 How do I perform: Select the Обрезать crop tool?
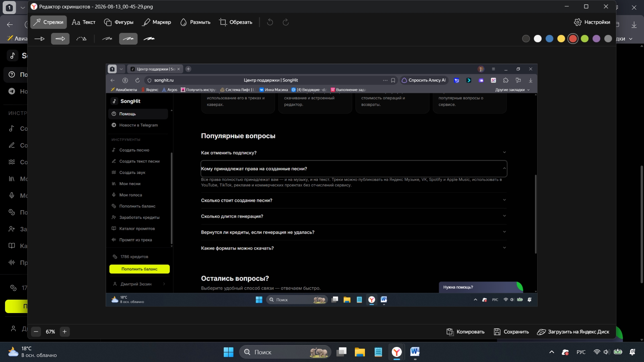point(235,22)
